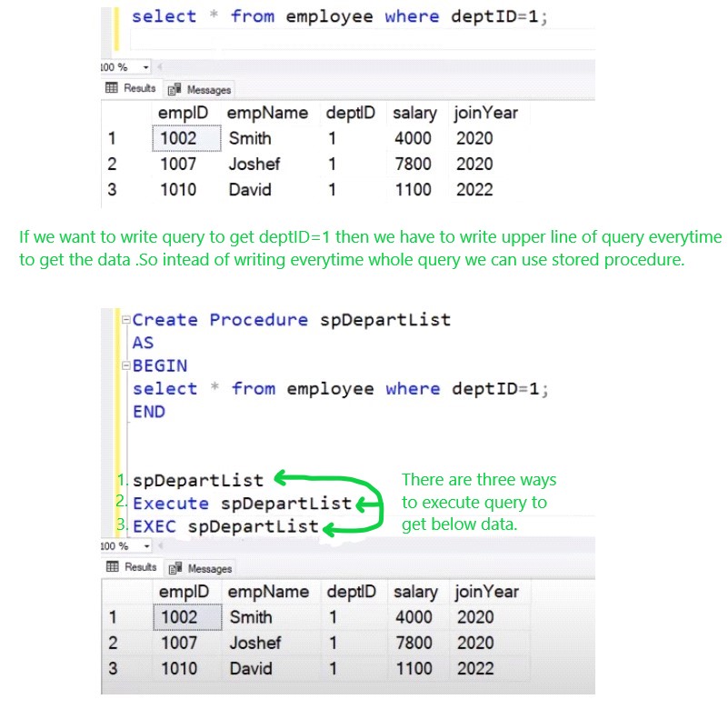Collapse the Create Procedure code block
The image size is (728, 719).
125,320
